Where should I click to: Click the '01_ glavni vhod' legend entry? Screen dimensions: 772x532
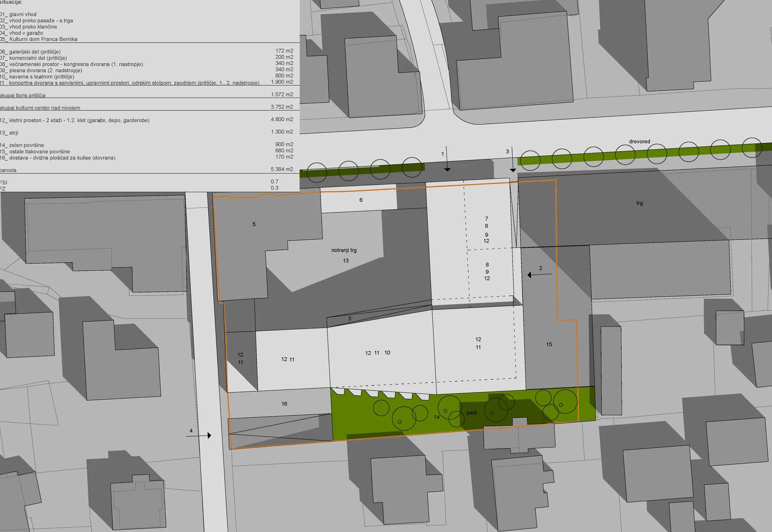click(18, 14)
